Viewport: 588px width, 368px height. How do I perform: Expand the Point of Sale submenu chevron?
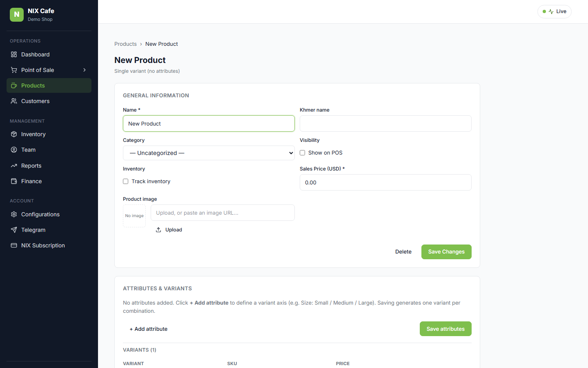point(85,70)
